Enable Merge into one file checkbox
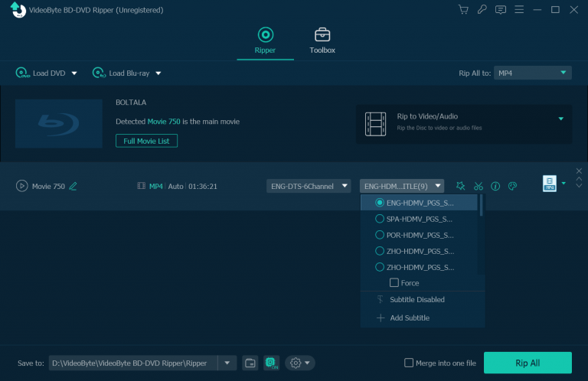This screenshot has width=588, height=381. pyautogui.click(x=409, y=363)
